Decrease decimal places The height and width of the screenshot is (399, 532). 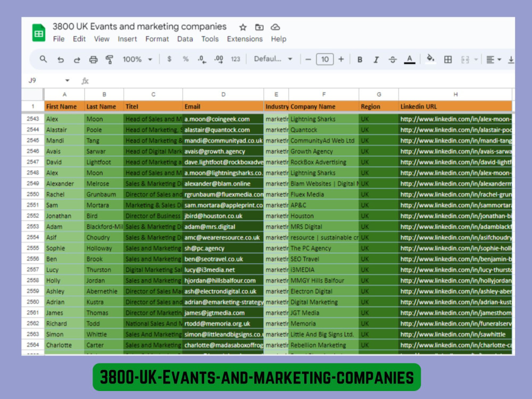pos(202,60)
